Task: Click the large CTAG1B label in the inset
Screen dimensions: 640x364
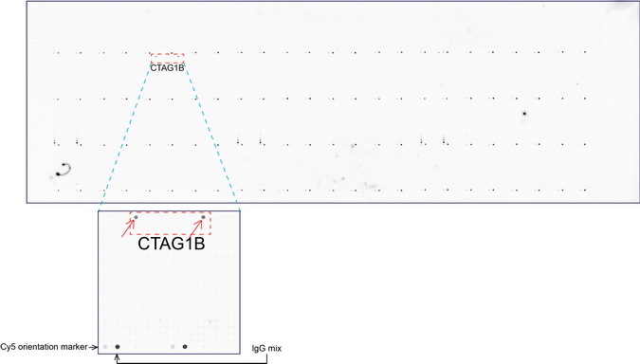Action: 171,244
